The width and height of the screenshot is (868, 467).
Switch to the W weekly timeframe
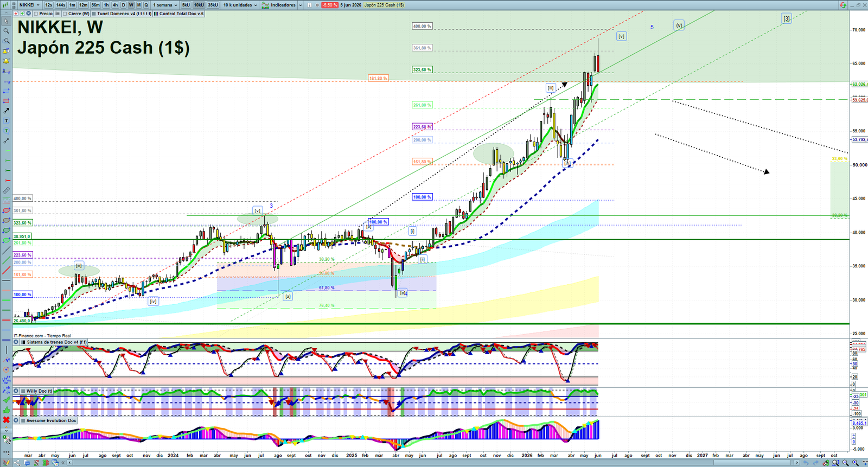(x=131, y=5)
